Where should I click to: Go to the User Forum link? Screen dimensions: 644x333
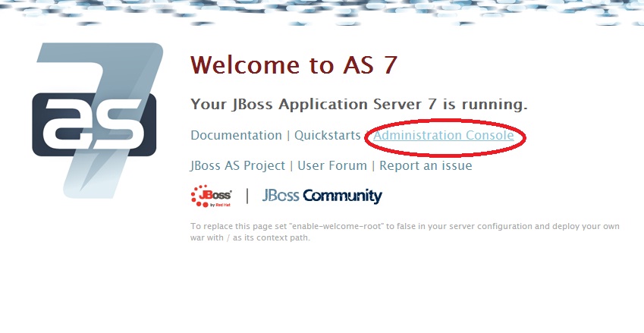click(331, 166)
